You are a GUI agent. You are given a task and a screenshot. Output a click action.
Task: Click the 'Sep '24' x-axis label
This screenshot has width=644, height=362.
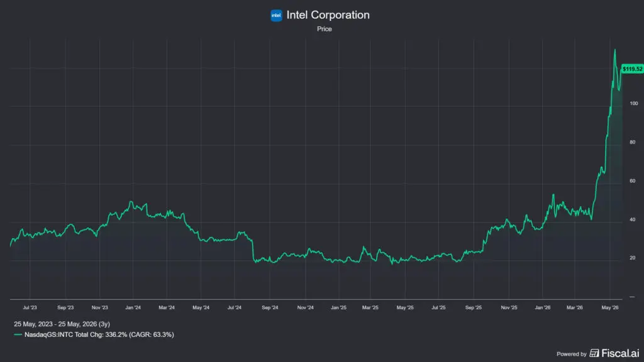click(x=270, y=307)
